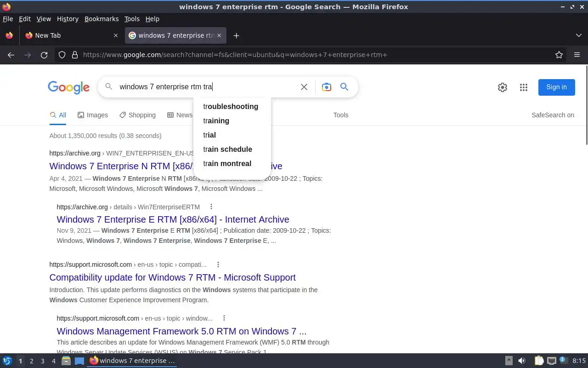Screen dimensions: 588x368
Task: Open the Google apps grid
Action: click(x=524, y=87)
